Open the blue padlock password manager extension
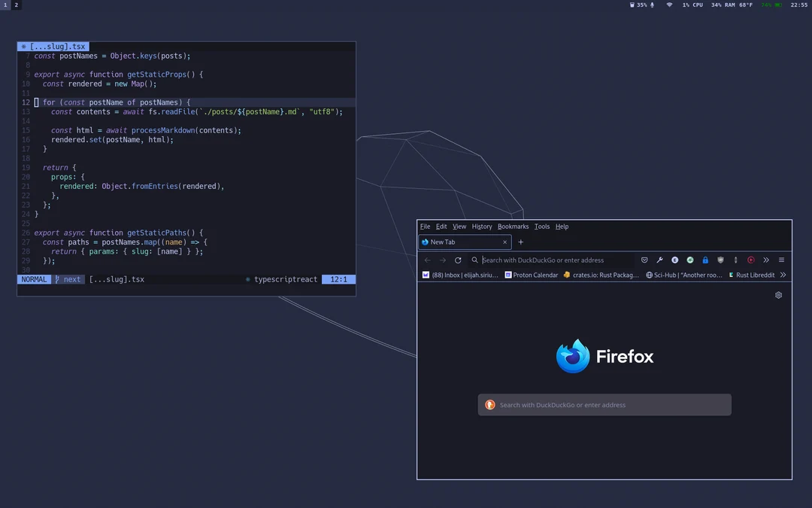812x508 pixels. point(704,260)
